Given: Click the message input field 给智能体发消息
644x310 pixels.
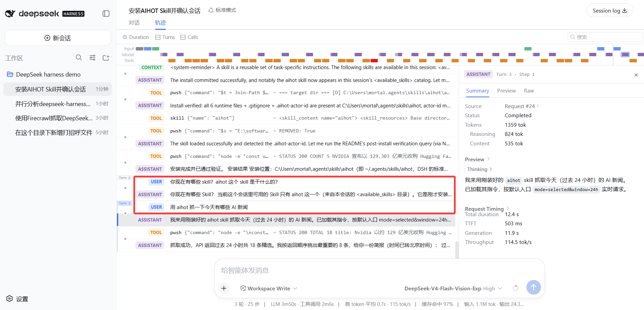Looking at the screenshot, I should 379,270.
